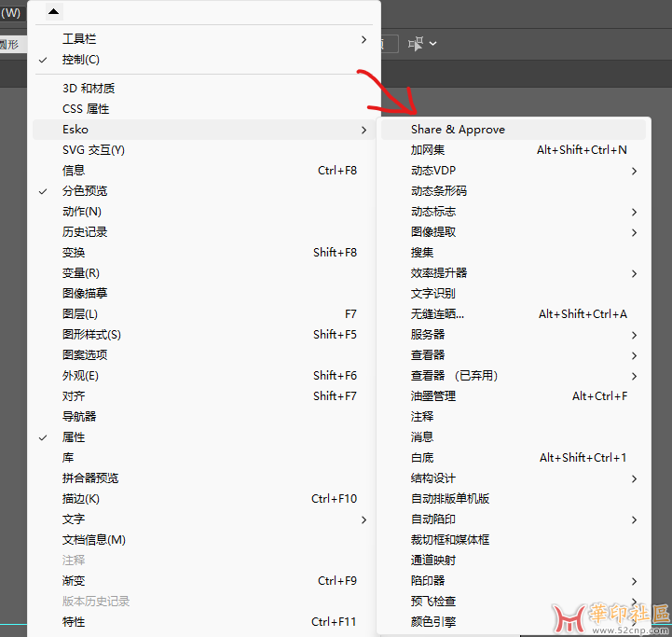
Task: Open the 对齐 panel entry
Action: point(204,396)
